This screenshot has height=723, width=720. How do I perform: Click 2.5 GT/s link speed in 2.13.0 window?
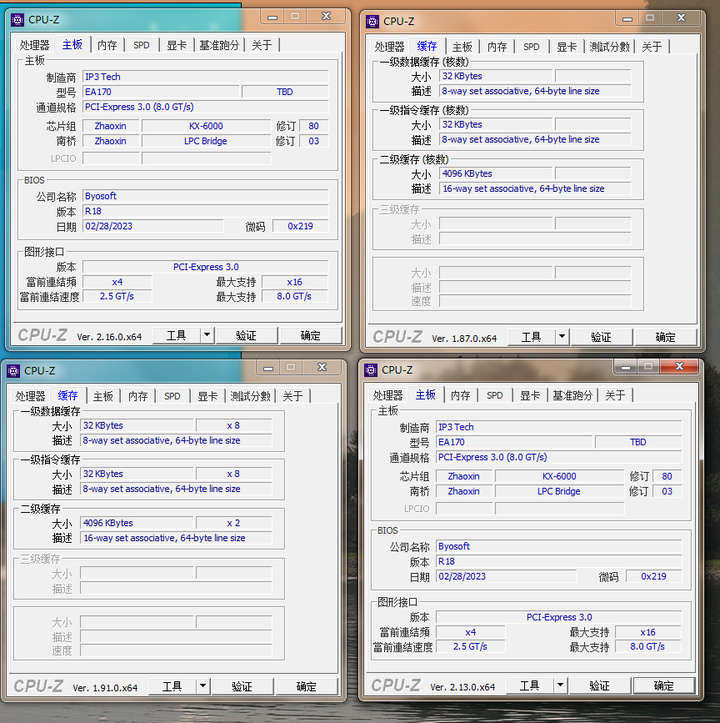pos(470,646)
